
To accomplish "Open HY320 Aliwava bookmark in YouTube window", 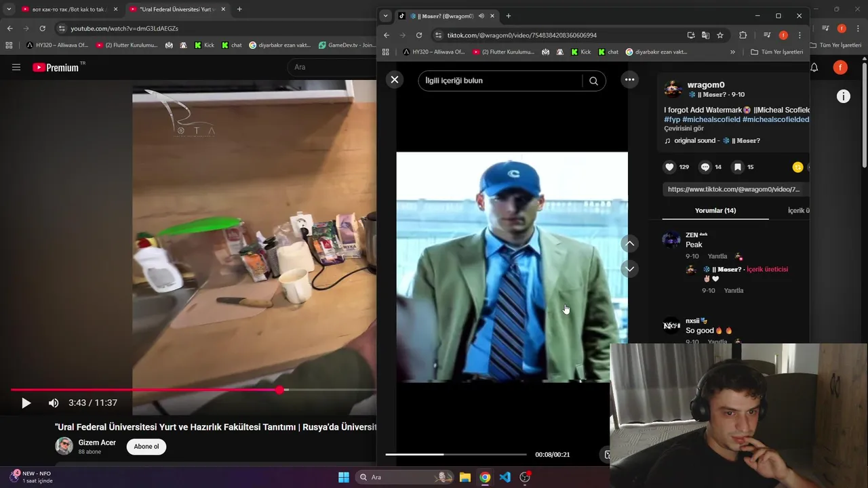I will pyautogui.click(x=57, y=45).
